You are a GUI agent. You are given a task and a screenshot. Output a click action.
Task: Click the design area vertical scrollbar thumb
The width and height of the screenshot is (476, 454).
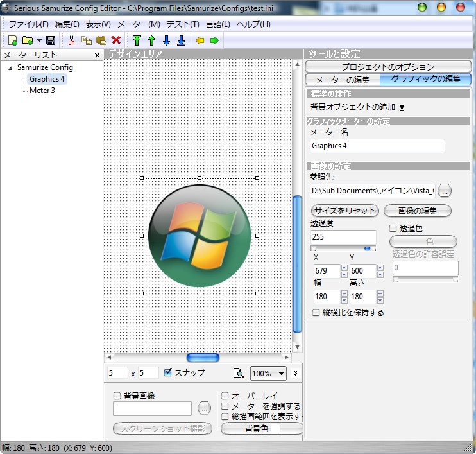(297, 265)
